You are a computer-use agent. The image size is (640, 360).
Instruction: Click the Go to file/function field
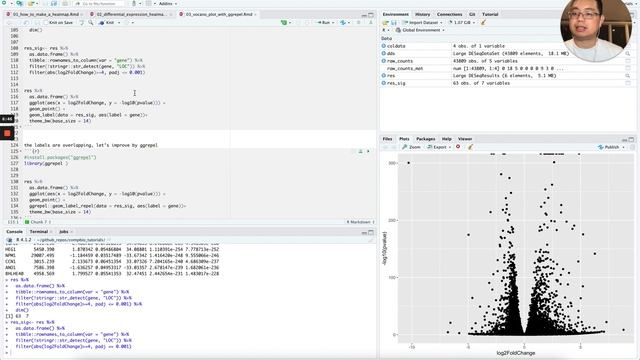pos(99,4)
